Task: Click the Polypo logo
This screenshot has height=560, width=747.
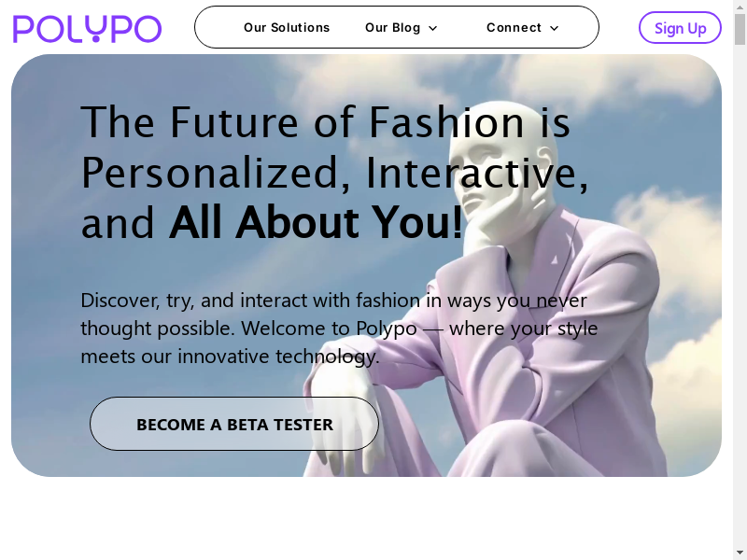Action: pyautogui.click(x=87, y=29)
